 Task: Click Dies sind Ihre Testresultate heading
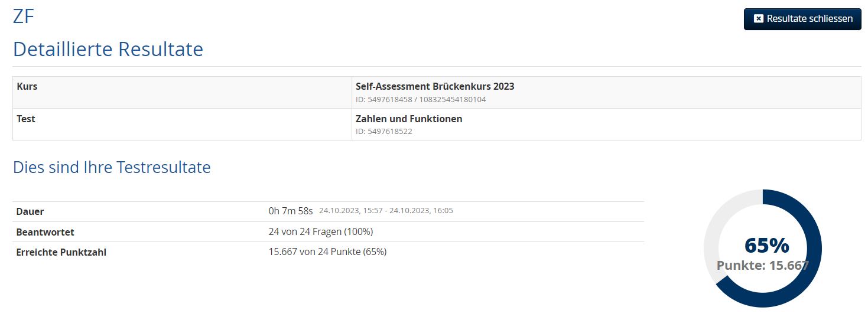pos(112,167)
